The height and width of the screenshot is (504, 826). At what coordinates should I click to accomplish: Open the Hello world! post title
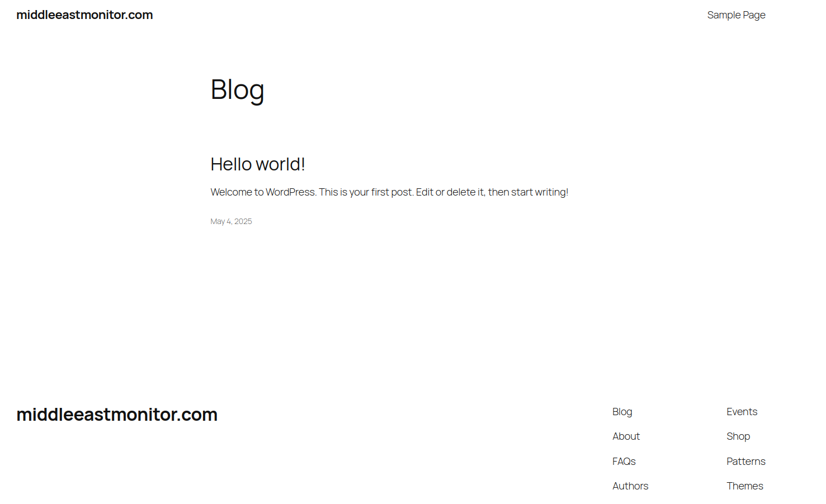(x=258, y=164)
